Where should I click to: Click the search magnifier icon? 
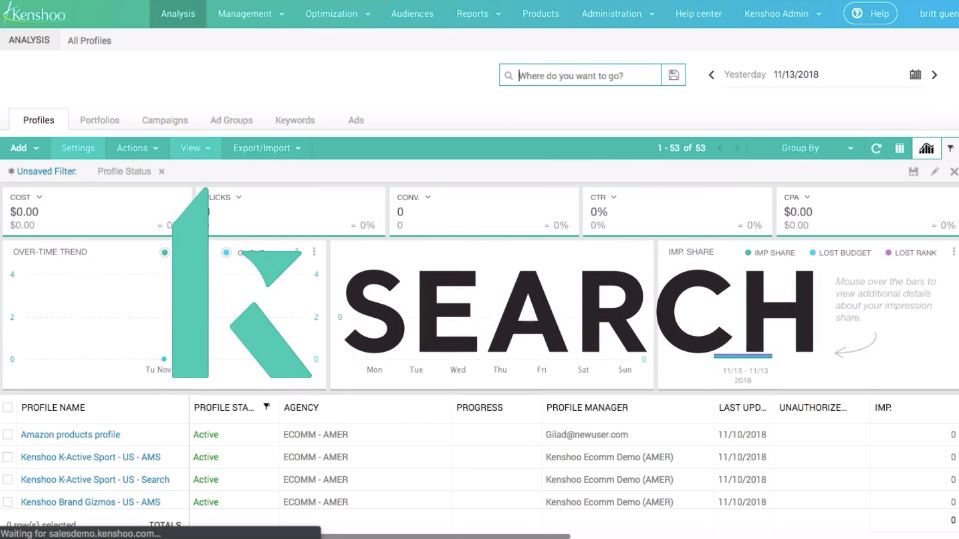tap(508, 76)
